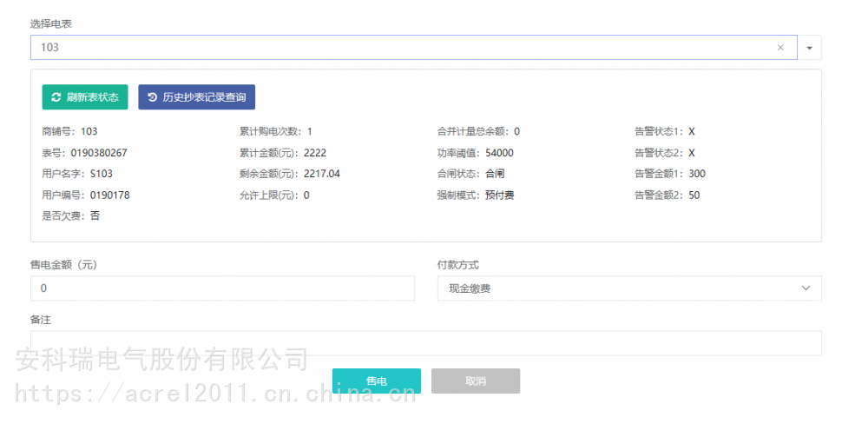Click the 刷新表状态 button
The image size is (868, 424).
pos(85,97)
